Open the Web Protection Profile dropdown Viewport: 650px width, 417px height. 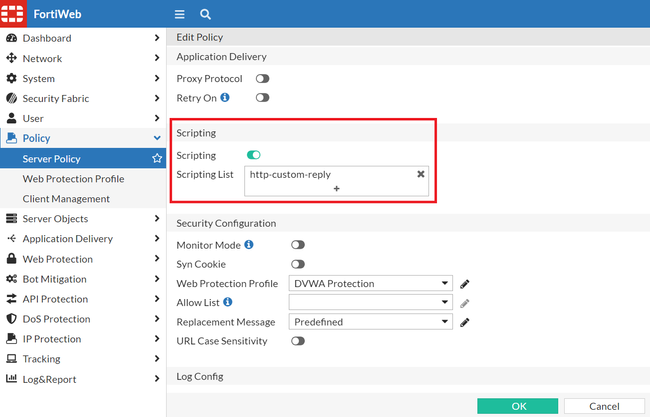coord(371,284)
